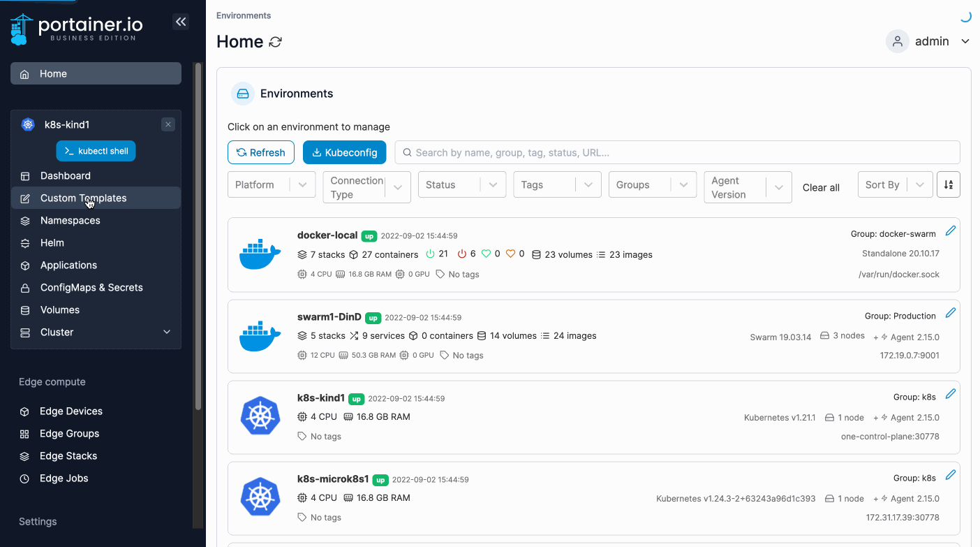
Task: Clear all active environment filters
Action: (x=821, y=187)
